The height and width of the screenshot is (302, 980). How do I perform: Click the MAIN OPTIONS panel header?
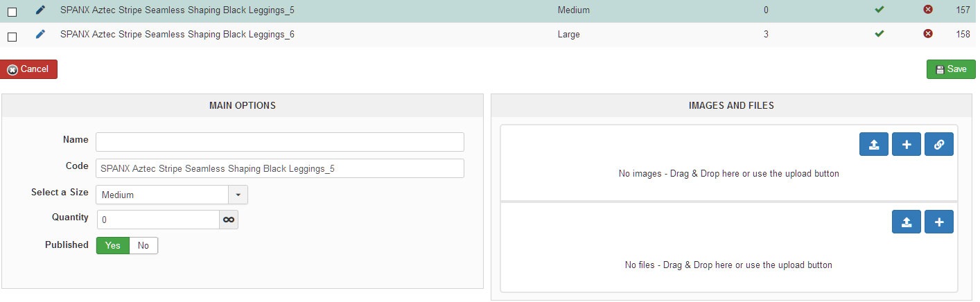[x=243, y=105]
